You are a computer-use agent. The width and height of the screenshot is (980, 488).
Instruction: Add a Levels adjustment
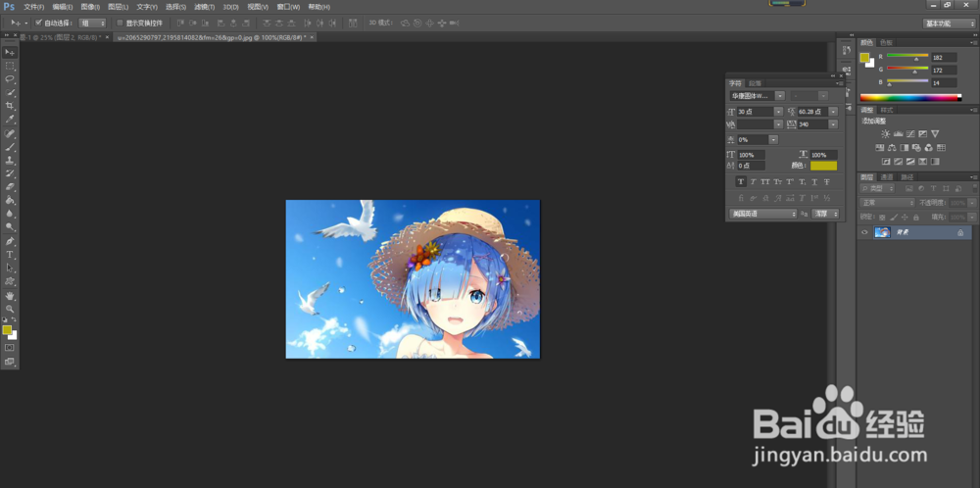pyautogui.click(x=898, y=133)
